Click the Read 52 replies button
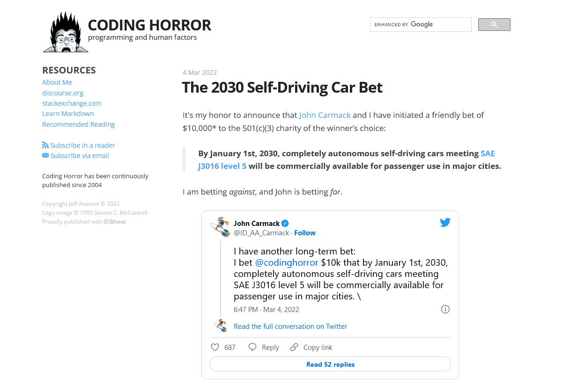Image resolution: width=570 pixels, height=392 pixels. 330,364
